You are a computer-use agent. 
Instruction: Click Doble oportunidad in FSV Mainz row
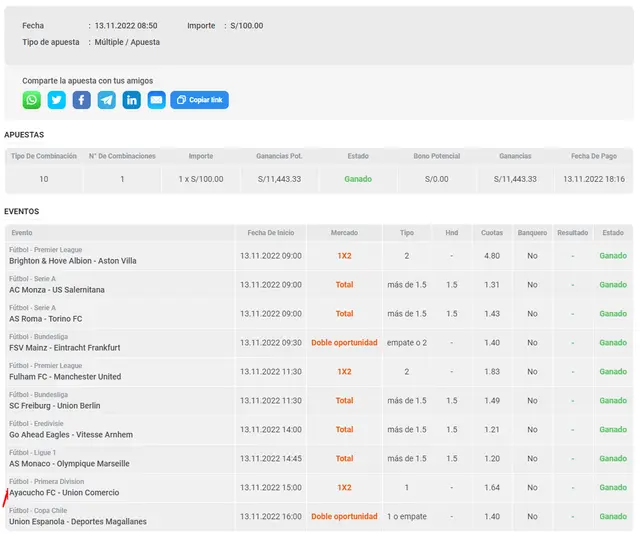tap(344, 343)
